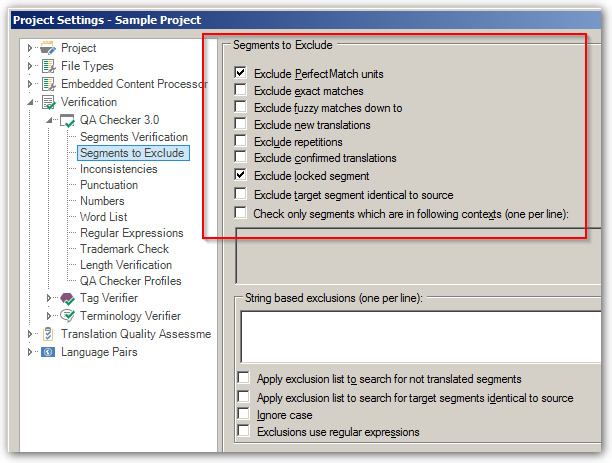612x463 pixels.
Task: Uncheck Exclude locked segment
Action: (240, 175)
